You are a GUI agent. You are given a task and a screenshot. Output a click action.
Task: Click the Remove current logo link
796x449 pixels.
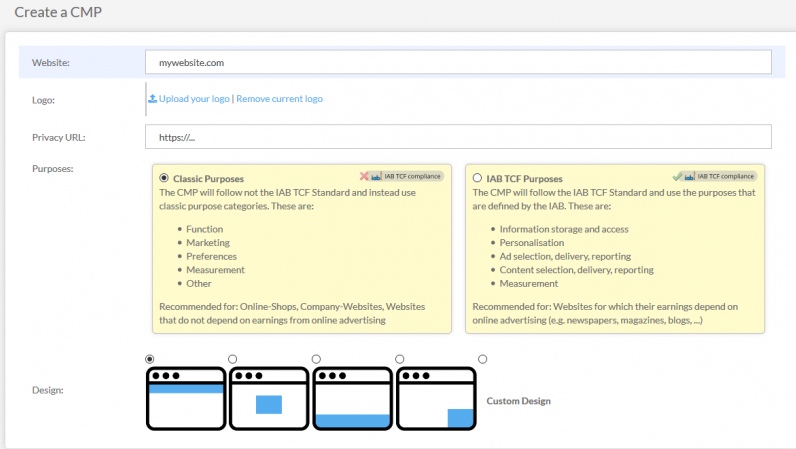click(x=279, y=99)
